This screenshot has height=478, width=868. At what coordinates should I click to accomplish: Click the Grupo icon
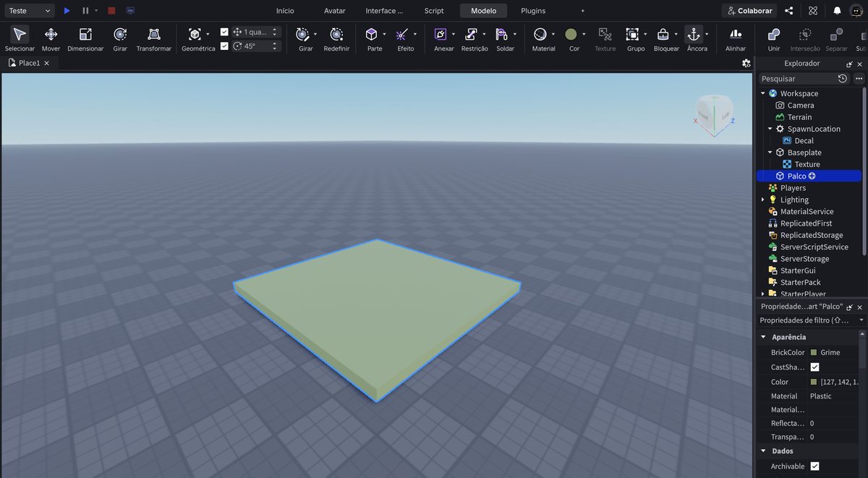632,34
